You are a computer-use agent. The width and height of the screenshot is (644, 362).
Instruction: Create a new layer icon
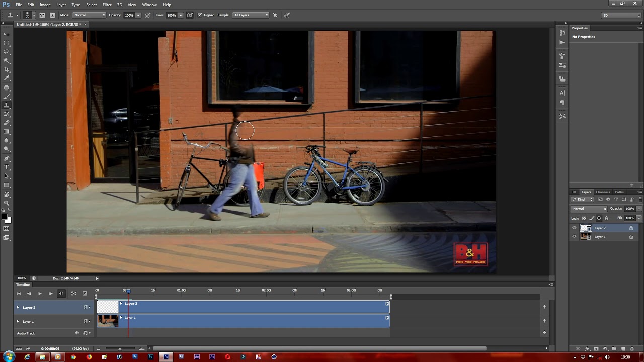point(623,349)
